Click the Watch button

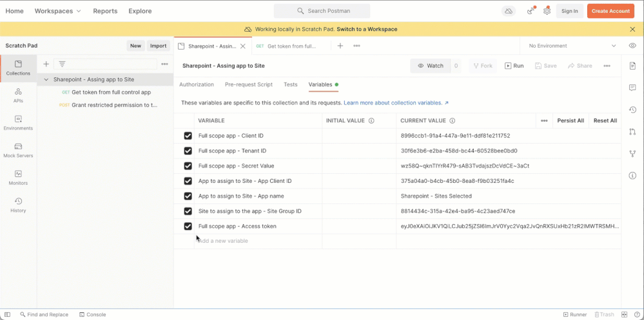[431, 66]
